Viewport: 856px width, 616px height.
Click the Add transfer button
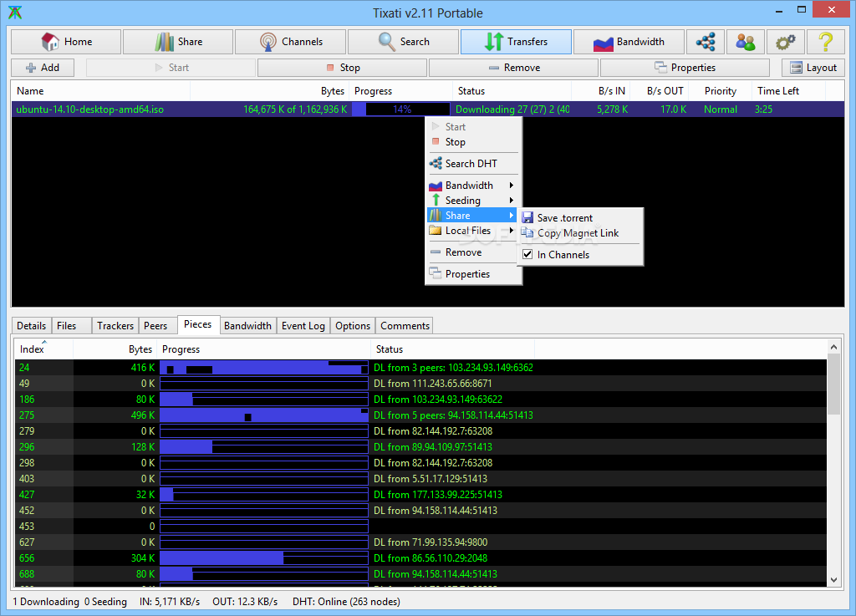point(43,68)
